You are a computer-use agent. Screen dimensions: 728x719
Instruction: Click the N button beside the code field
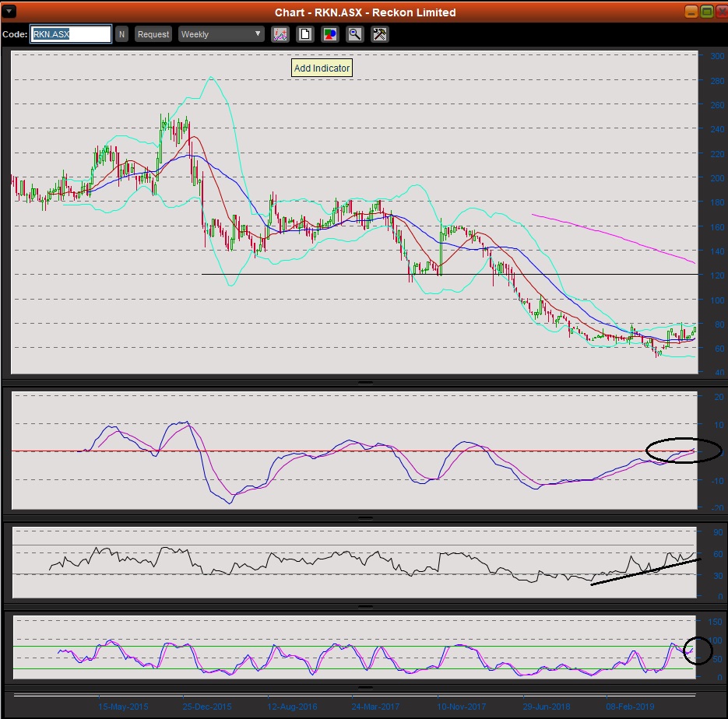(x=121, y=34)
